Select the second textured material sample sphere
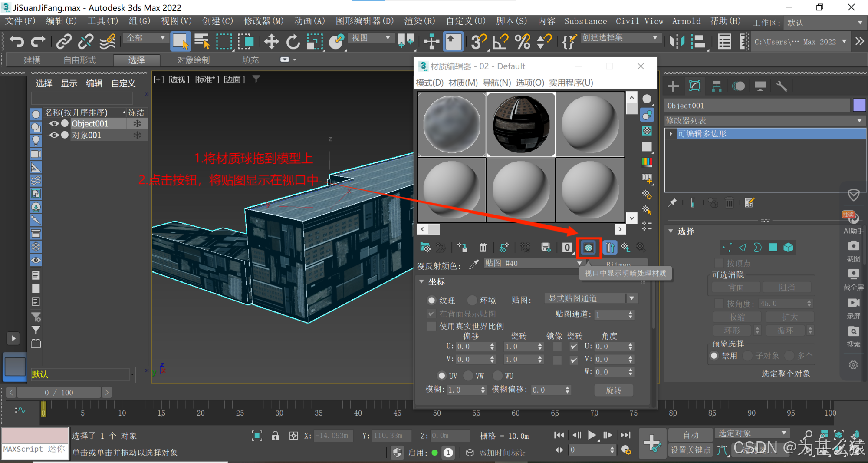 point(521,124)
